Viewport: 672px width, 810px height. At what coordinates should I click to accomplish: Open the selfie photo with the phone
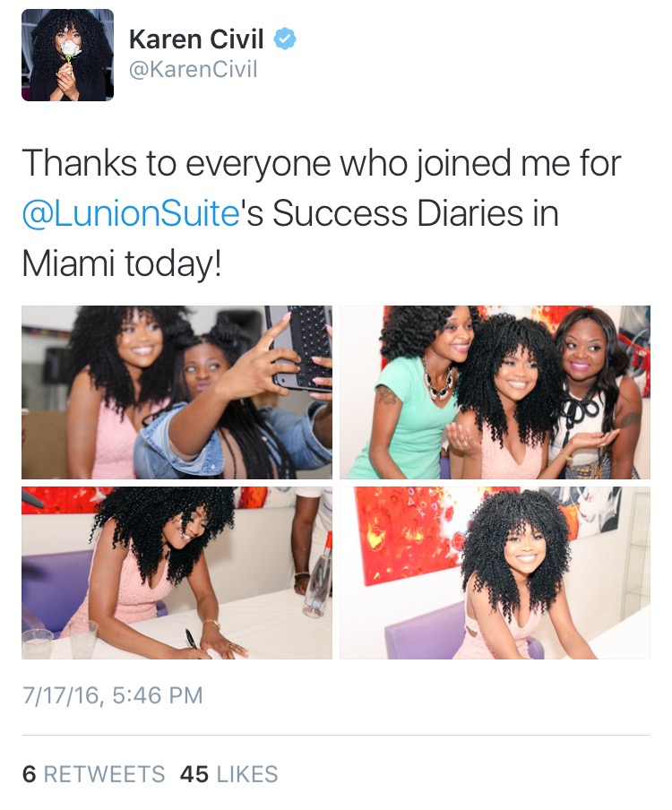point(177,392)
